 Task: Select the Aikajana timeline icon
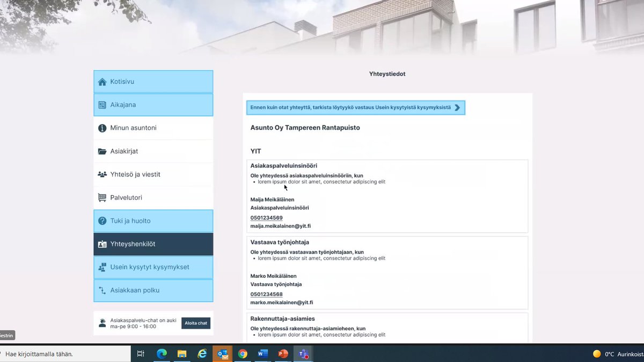pyautogui.click(x=102, y=105)
